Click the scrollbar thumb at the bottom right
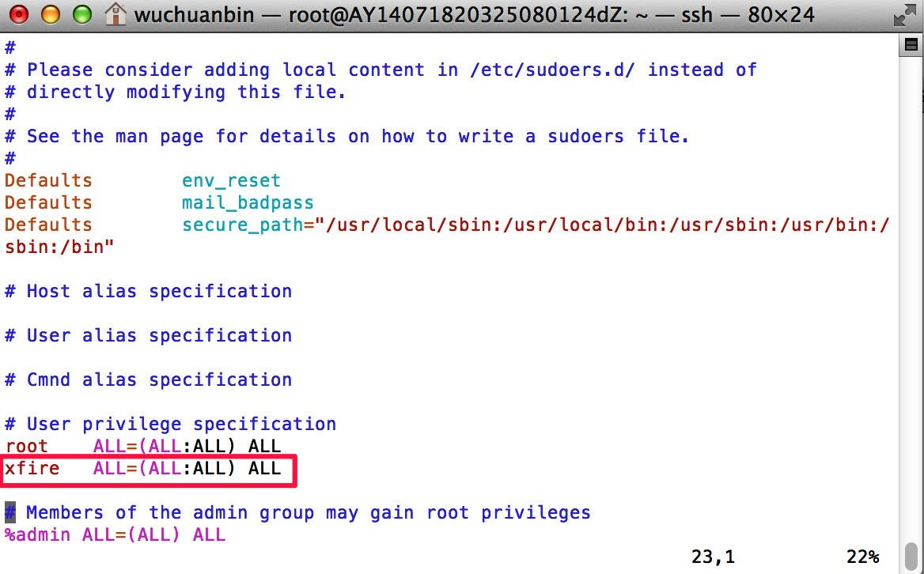 (x=911, y=557)
